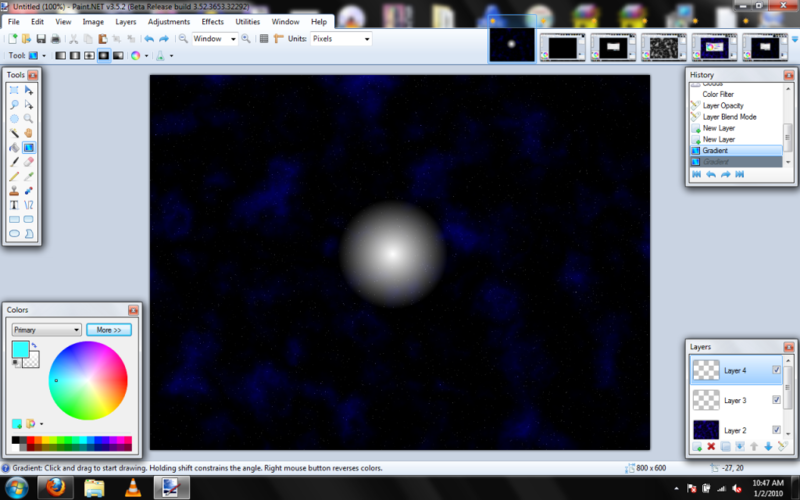
Task: Toggle the pixel grid display
Action: click(264, 39)
